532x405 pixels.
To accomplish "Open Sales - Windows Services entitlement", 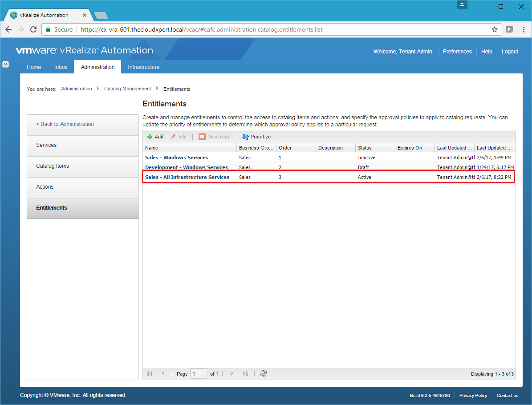I will point(177,158).
